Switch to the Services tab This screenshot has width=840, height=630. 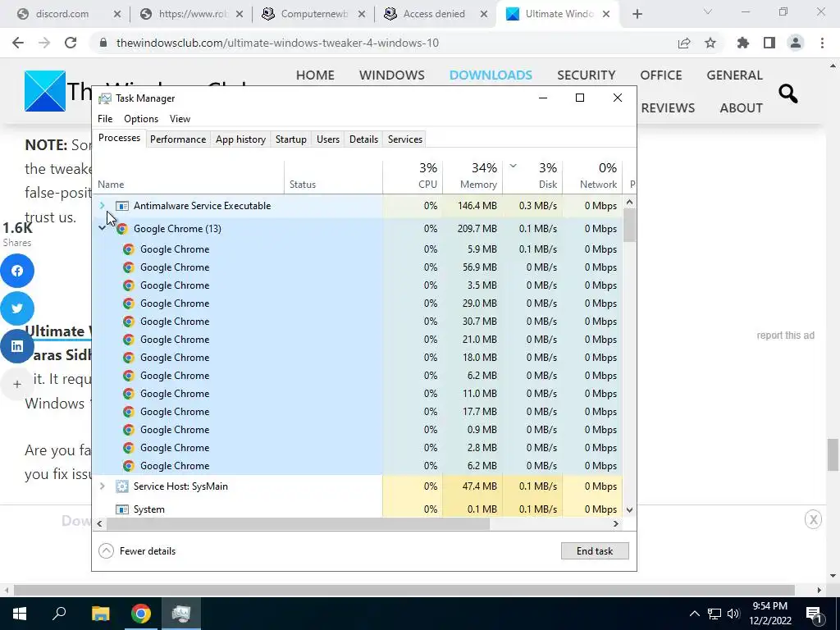(x=405, y=139)
